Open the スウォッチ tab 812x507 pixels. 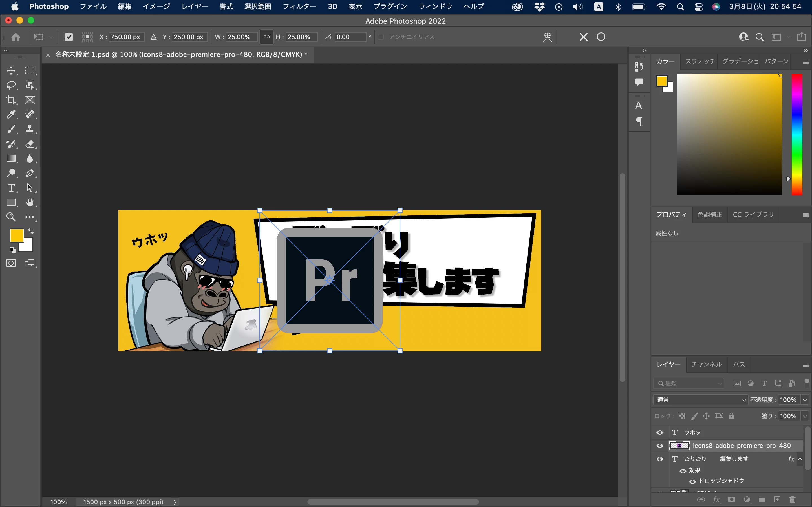pyautogui.click(x=700, y=61)
